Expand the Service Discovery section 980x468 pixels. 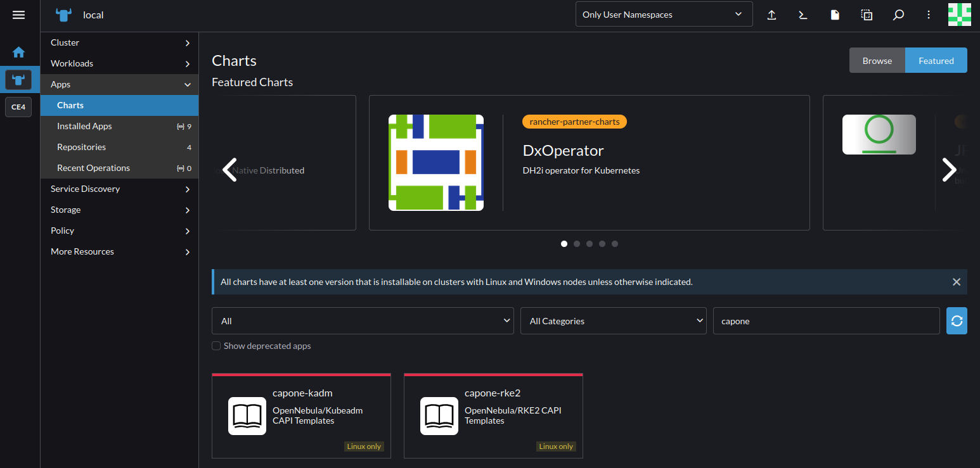(x=119, y=189)
